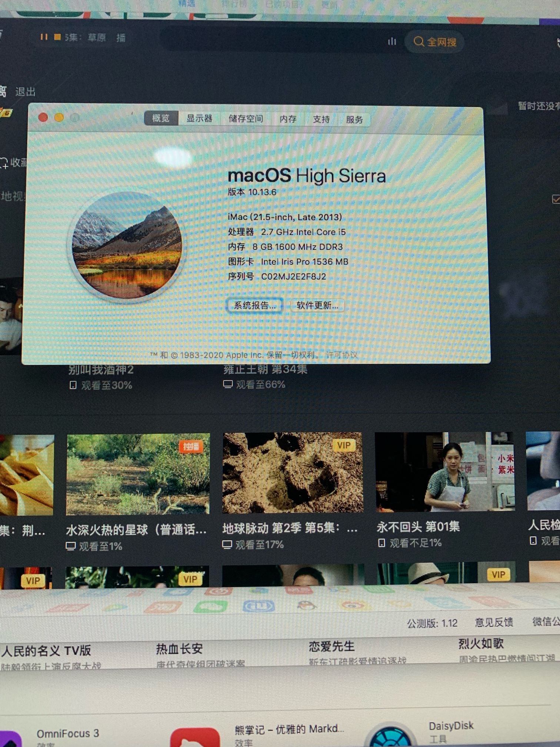The image size is (560, 747).
Task: Open the 内存 tab
Action: coord(288,119)
